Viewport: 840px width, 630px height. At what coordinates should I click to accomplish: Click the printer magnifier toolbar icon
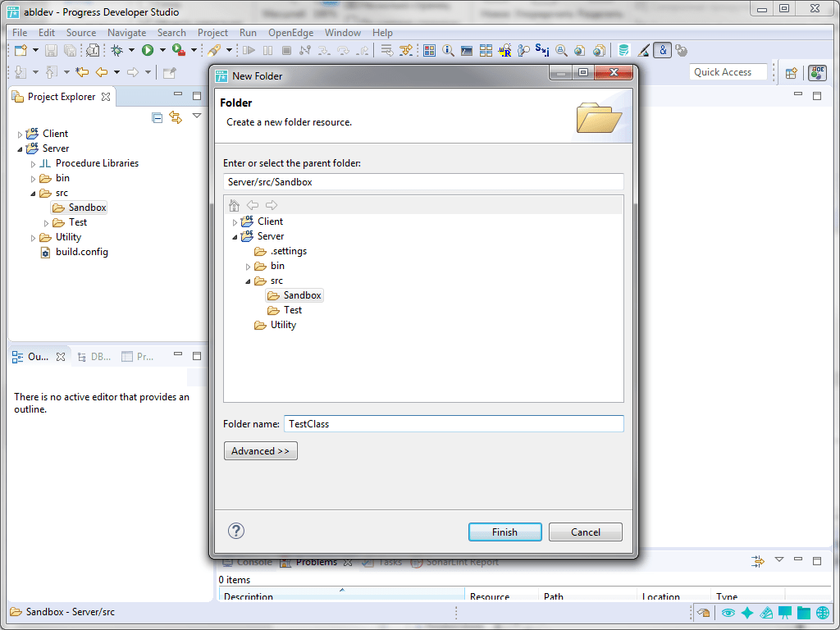coord(561,50)
